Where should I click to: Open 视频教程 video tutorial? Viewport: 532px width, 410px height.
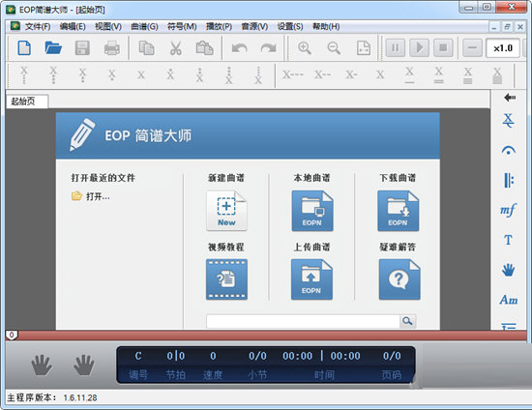pos(226,279)
